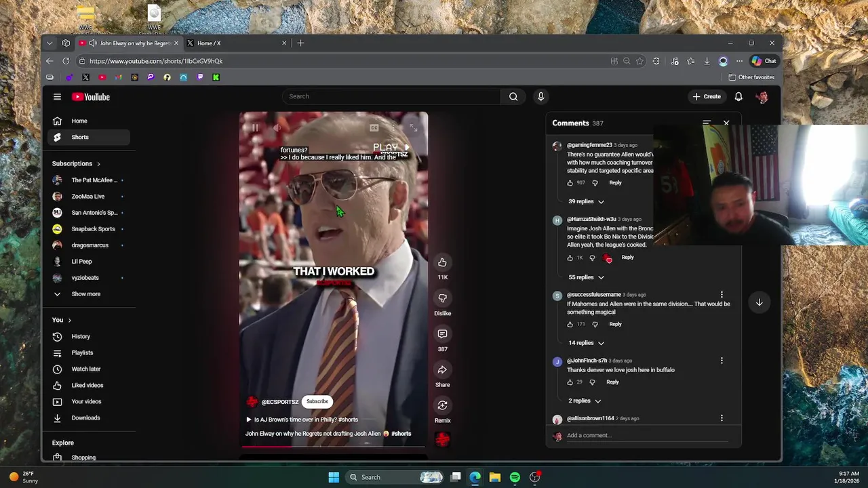Like the Shorts video
The width and height of the screenshot is (868, 488).
442,262
